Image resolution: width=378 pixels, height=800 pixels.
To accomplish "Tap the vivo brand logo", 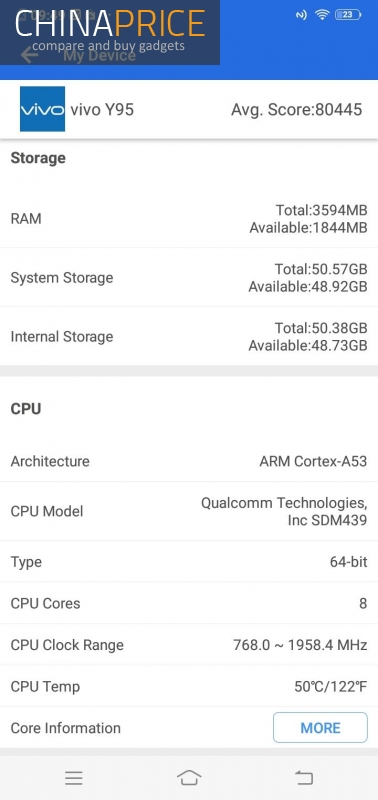I will [42, 109].
